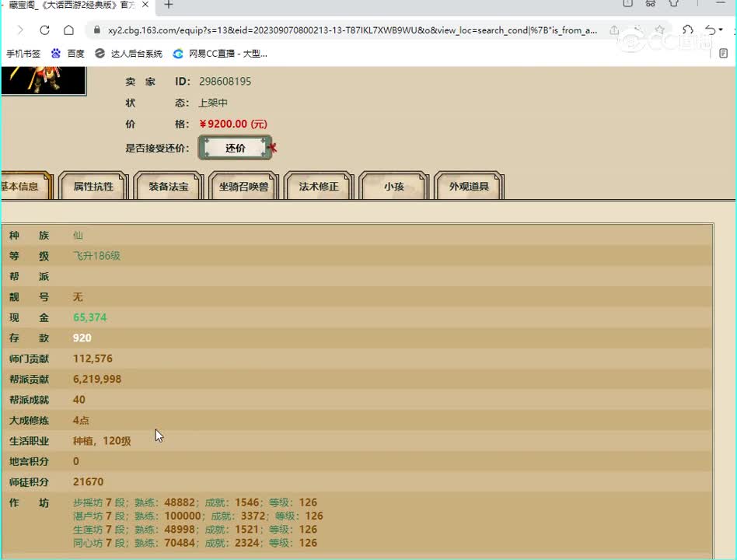The width and height of the screenshot is (737, 560).
Task: Open the 装备法宝 tab
Action: coord(168,186)
